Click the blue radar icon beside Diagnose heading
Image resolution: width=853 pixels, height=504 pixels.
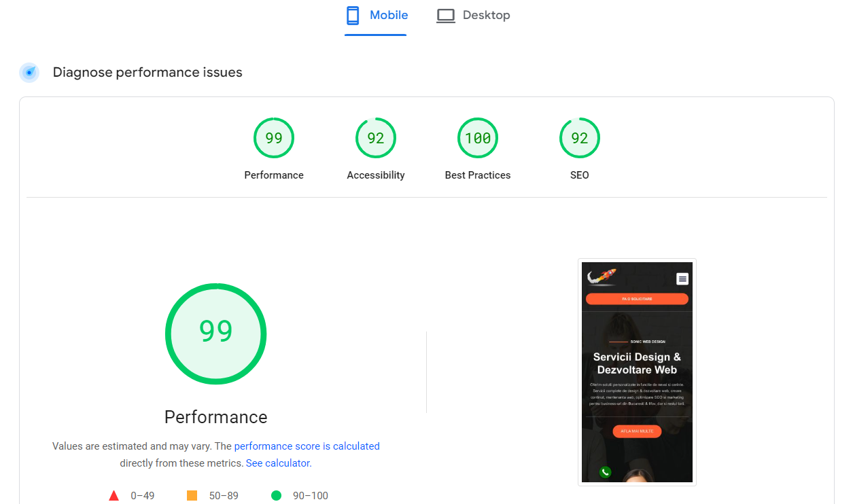(x=29, y=73)
